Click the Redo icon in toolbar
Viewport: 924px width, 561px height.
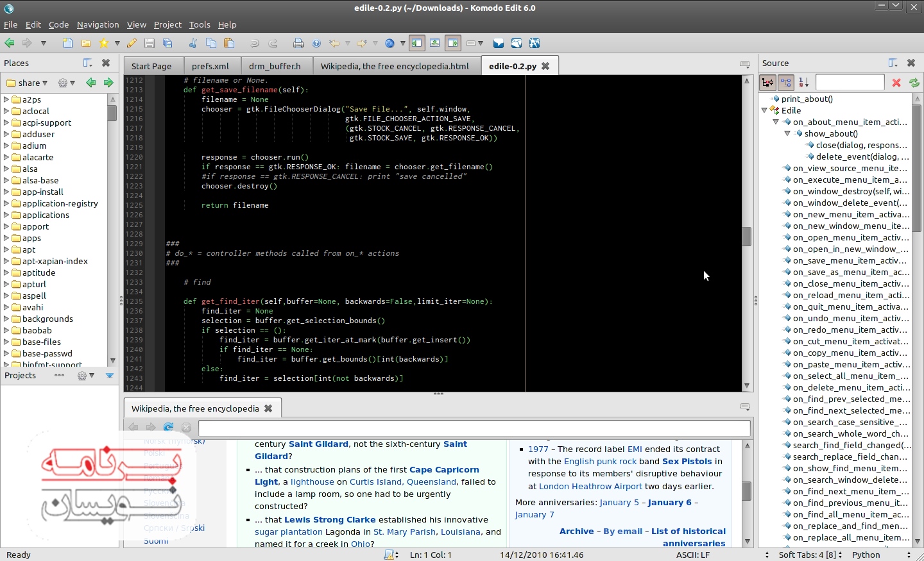point(273,43)
